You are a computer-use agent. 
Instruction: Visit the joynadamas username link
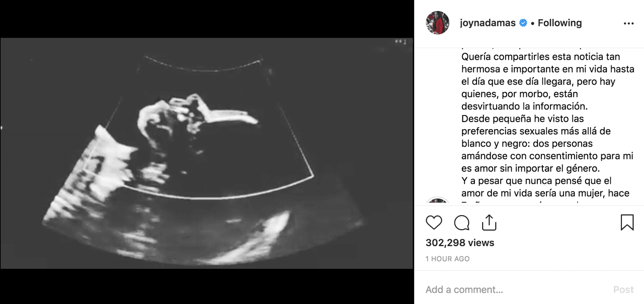click(x=488, y=23)
